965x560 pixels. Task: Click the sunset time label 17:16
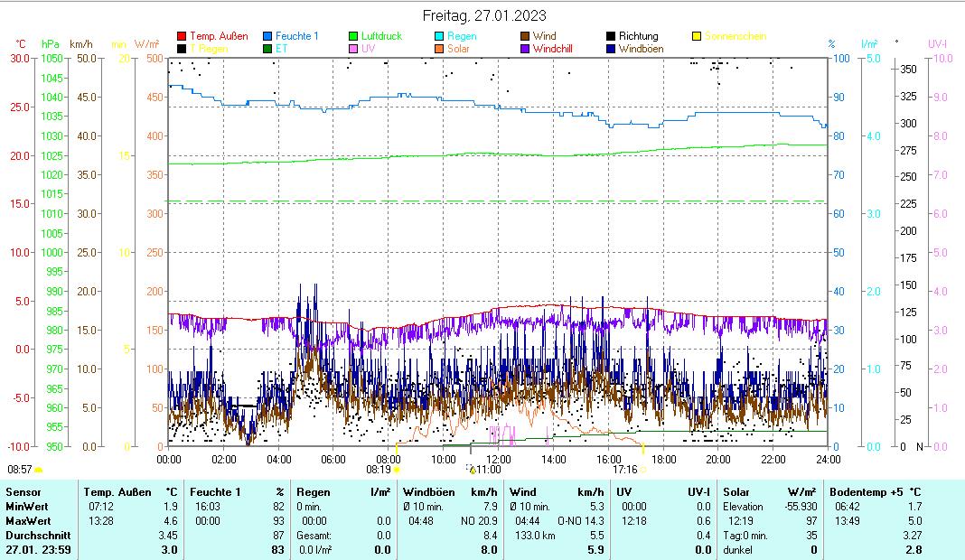click(624, 470)
